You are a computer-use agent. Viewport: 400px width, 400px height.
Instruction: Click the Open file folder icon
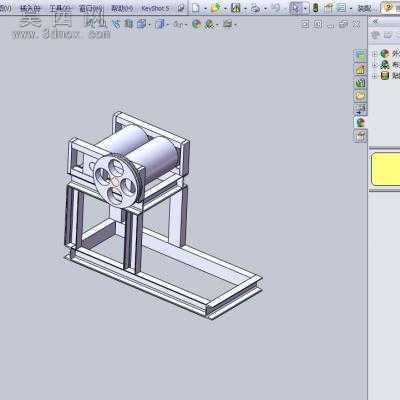[215, 8]
